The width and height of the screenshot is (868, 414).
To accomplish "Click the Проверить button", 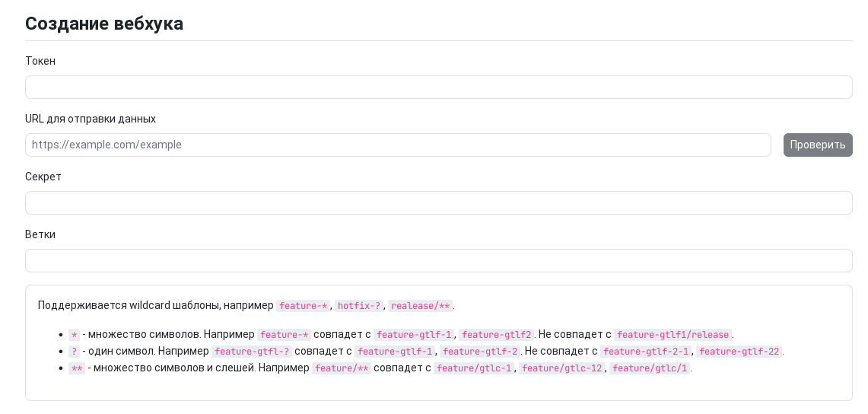I will coord(818,145).
